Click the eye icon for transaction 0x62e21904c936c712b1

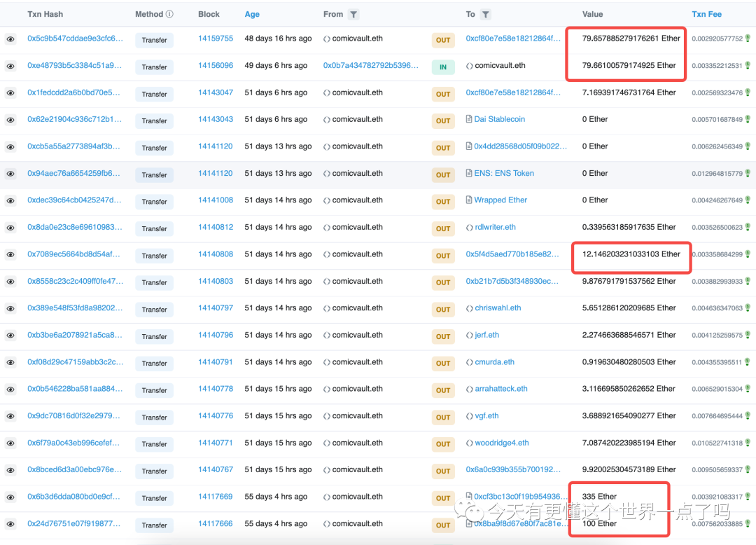pyautogui.click(x=10, y=120)
